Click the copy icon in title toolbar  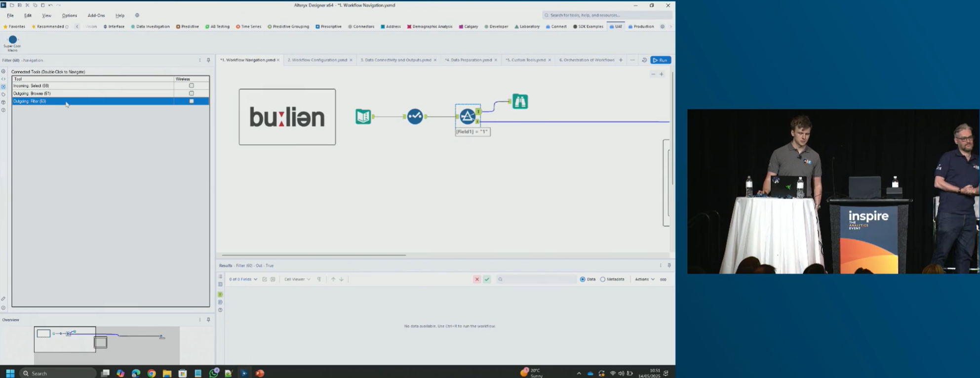(35, 5)
